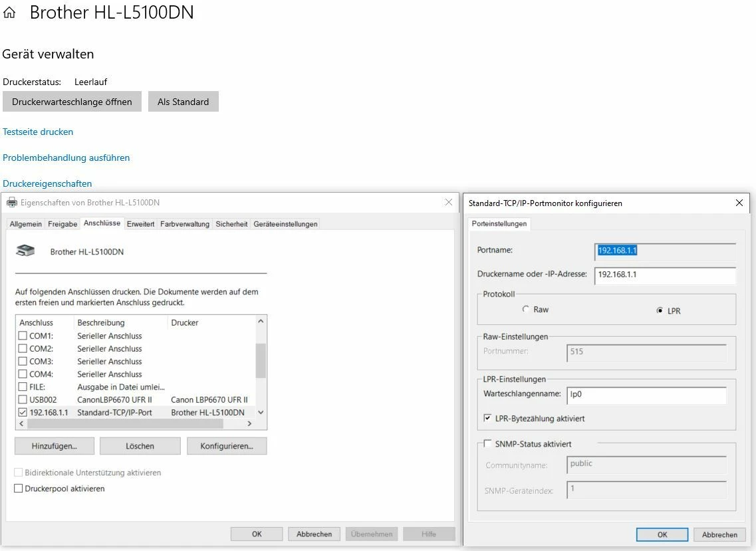The image size is (756, 551).
Task: Enable SNMP-Status aktiviert checkbox
Action: (487, 443)
